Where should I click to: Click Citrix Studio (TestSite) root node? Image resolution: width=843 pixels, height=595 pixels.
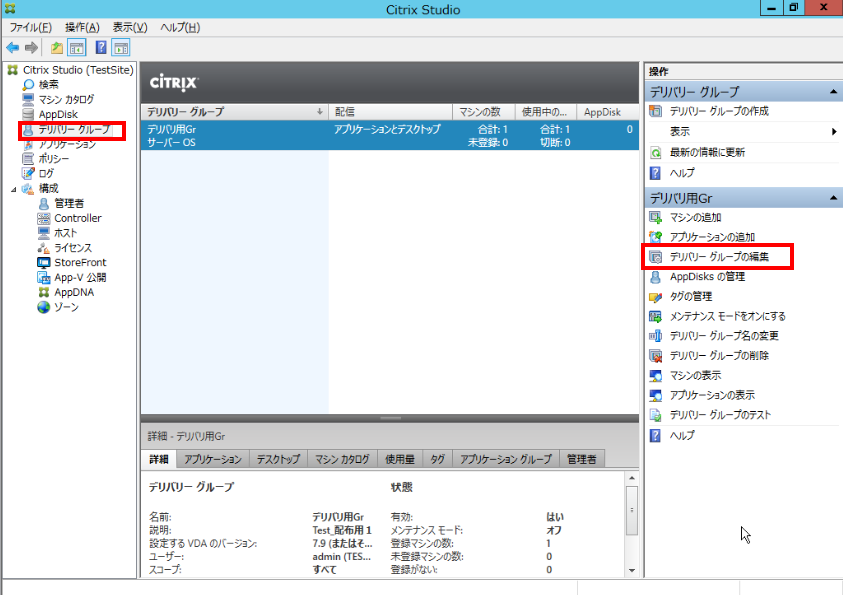[78, 70]
